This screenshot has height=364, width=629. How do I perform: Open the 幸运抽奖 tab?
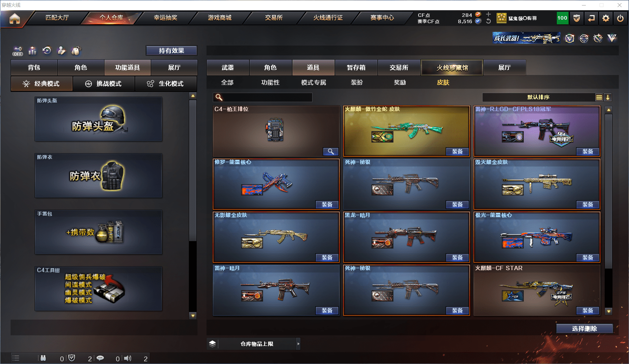coord(166,18)
